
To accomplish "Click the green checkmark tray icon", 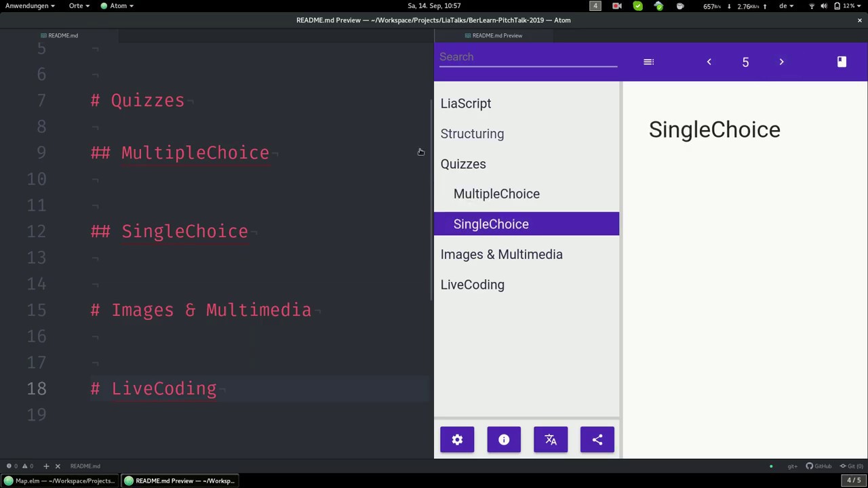I will (x=638, y=5).
